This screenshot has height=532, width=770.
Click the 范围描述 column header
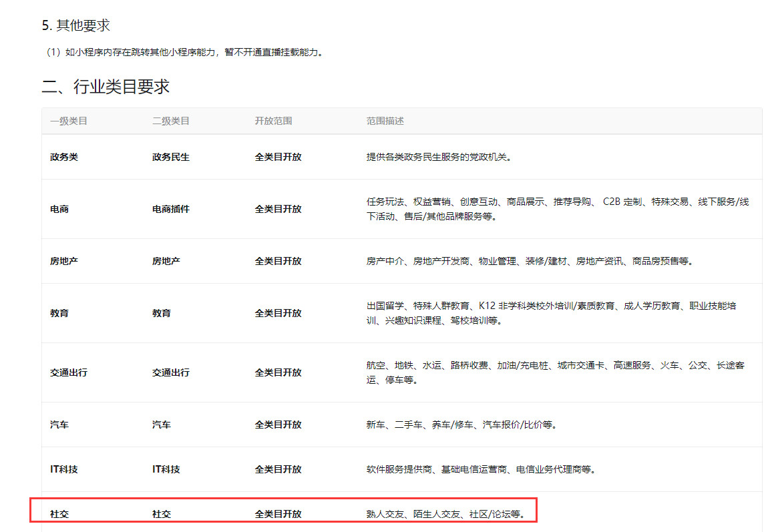pyautogui.click(x=385, y=121)
